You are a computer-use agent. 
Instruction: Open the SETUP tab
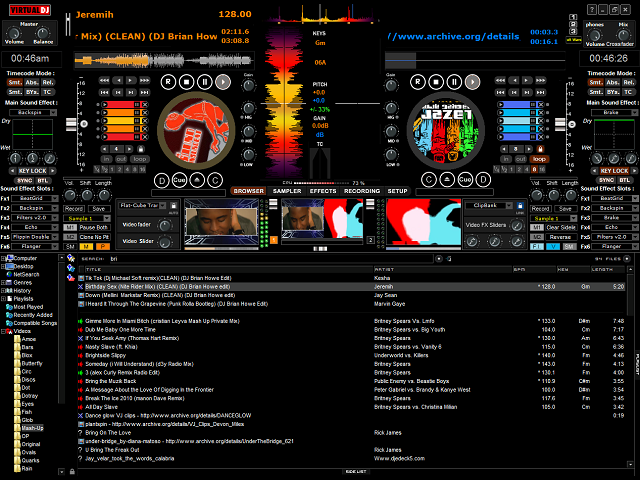point(397,191)
